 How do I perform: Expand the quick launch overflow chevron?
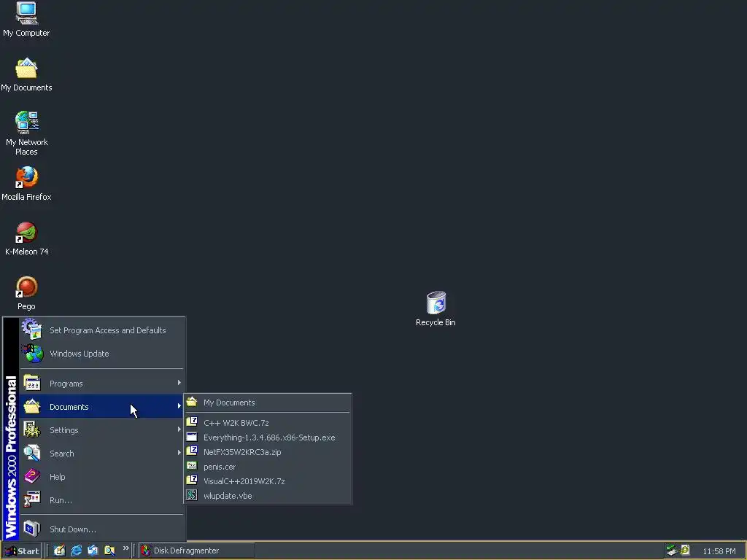(x=125, y=548)
